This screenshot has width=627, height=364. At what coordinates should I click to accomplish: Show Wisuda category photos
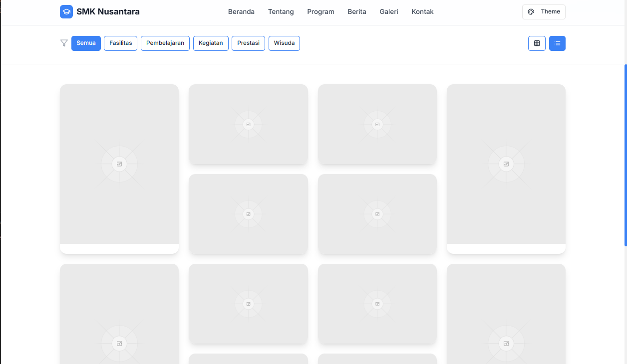pyautogui.click(x=284, y=43)
